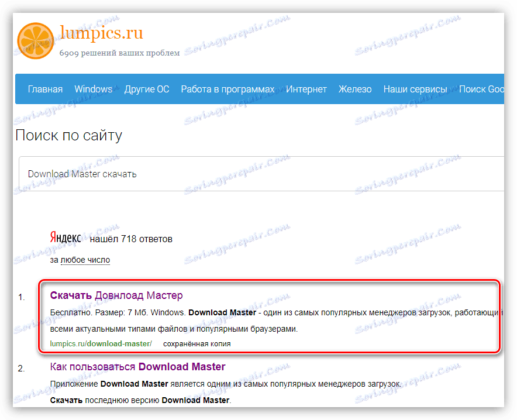
Task: Open the любое число date filter
Action: [x=85, y=260]
